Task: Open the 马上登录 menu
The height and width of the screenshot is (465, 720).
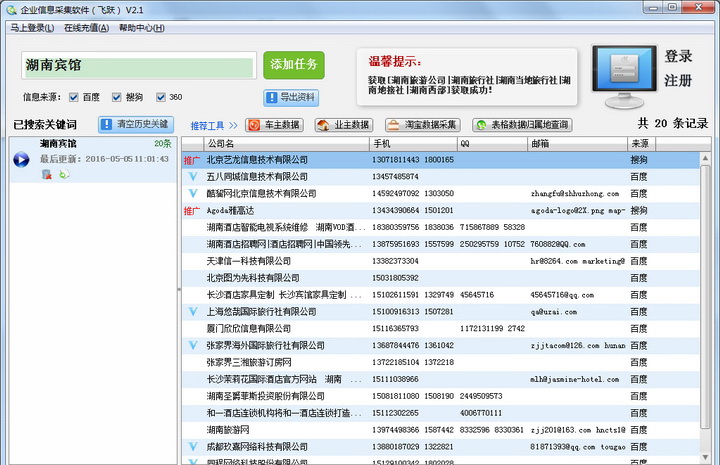Action: [x=31, y=28]
